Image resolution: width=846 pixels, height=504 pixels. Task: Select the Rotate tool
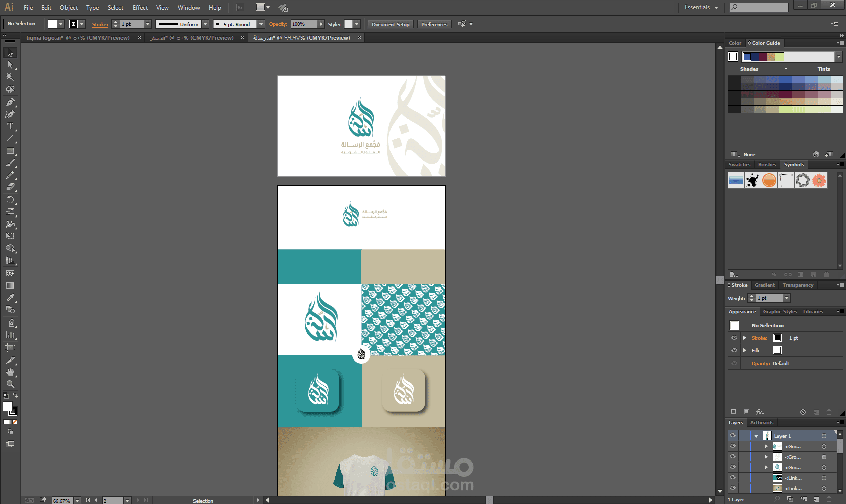coord(10,200)
